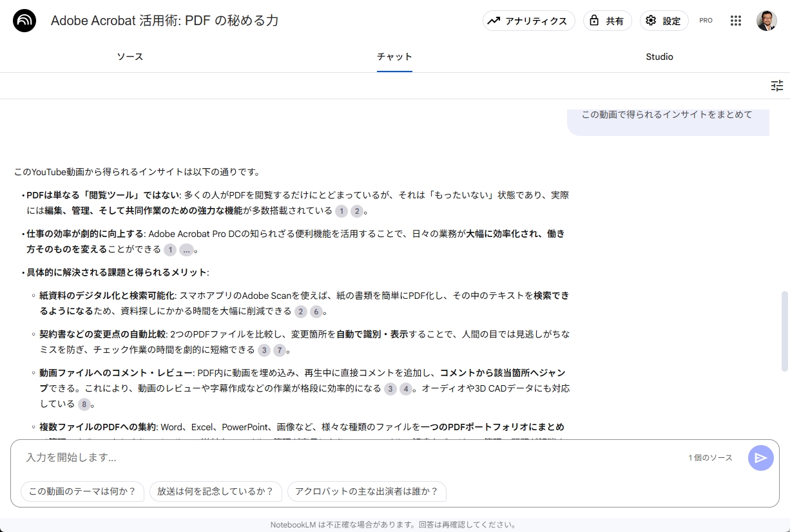
Task: Edit notebook title Adobe Acrobat 活用術
Action: (165, 21)
